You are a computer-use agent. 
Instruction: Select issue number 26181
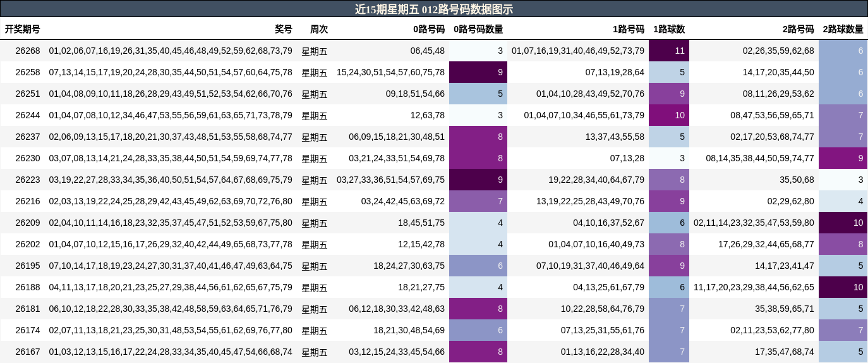pyautogui.click(x=28, y=309)
